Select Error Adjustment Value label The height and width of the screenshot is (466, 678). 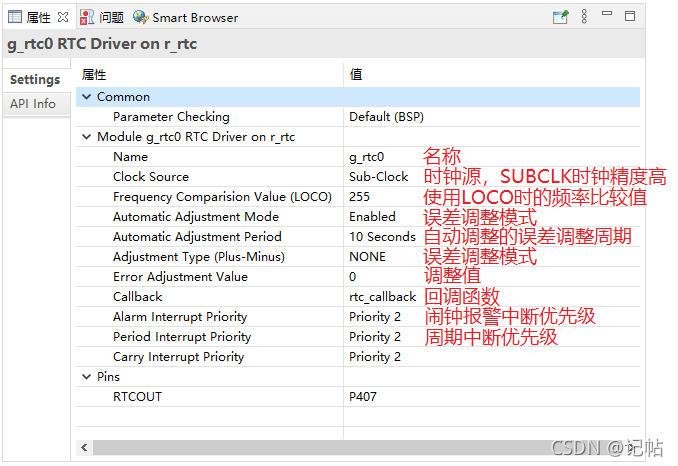[x=180, y=277]
